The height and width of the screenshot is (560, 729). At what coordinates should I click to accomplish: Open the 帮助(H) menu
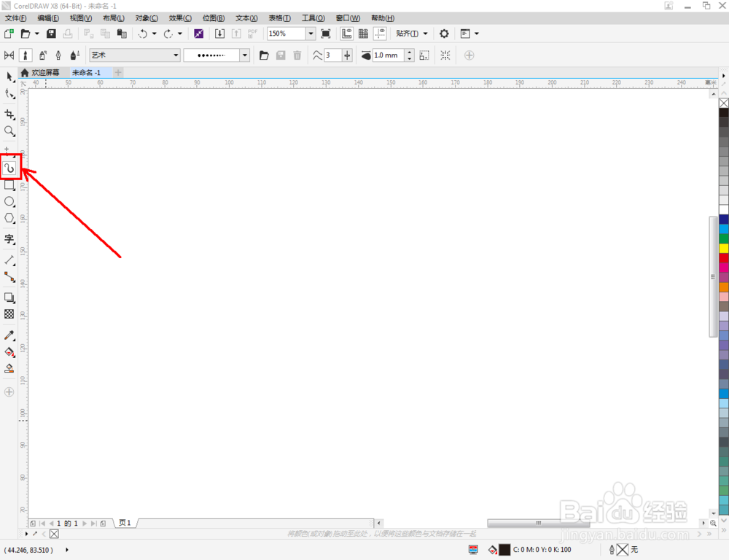[x=383, y=18]
